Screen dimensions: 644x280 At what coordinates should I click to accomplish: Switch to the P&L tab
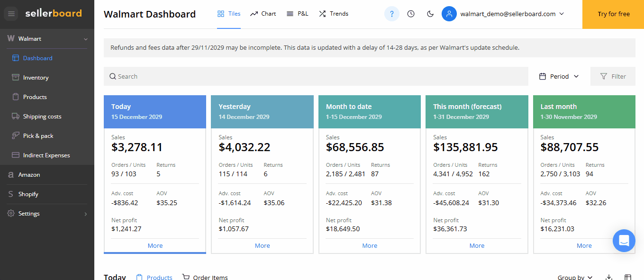tap(298, 14)
